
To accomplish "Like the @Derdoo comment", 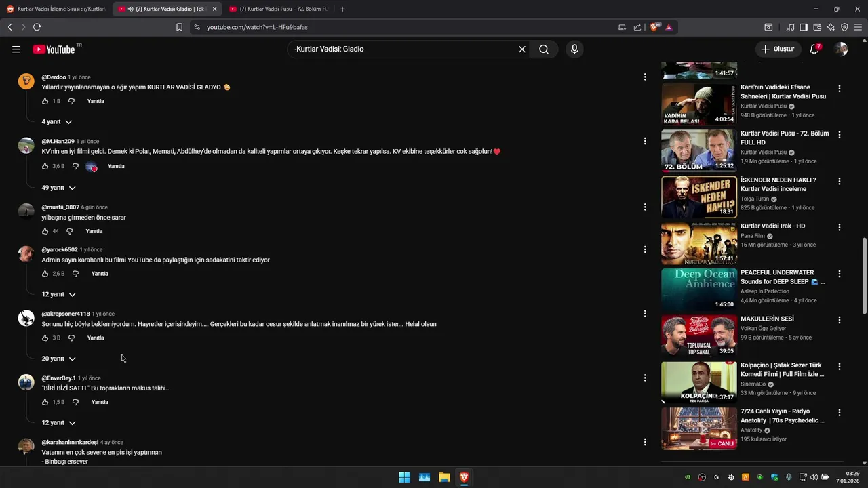I will click(45, 101).
